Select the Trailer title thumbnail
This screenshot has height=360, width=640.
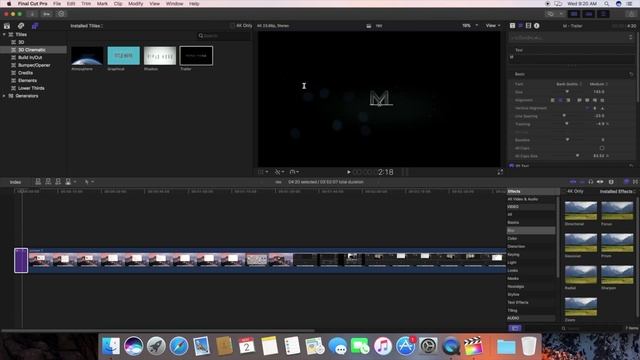[196, 56]
